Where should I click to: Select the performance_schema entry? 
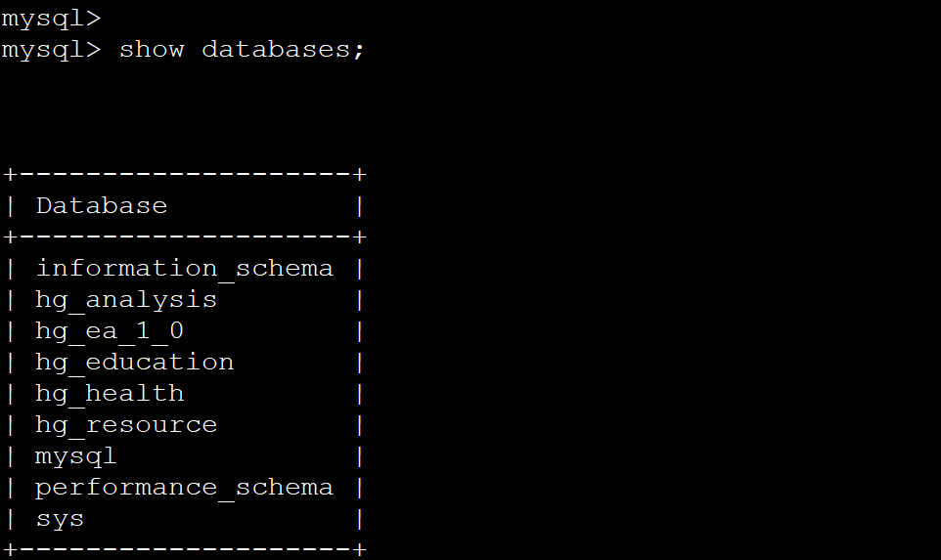click(x=184, y=488)
